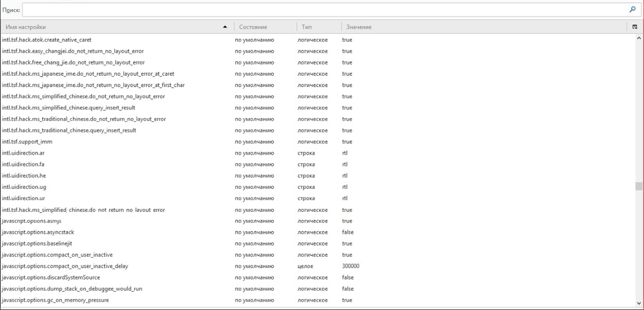
Task: Open the column picker icon at header's right
Action: pos(635,27)
